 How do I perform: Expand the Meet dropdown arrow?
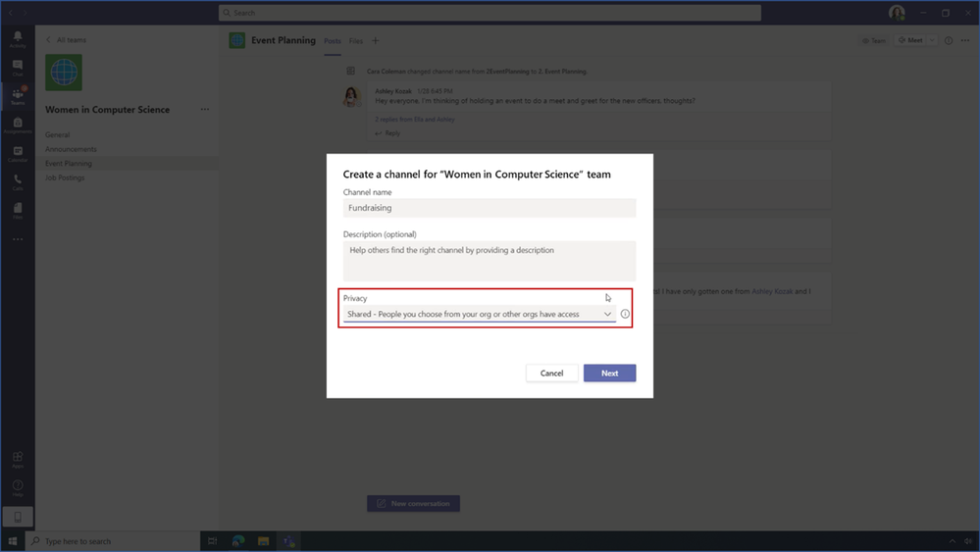pos(932,40)
